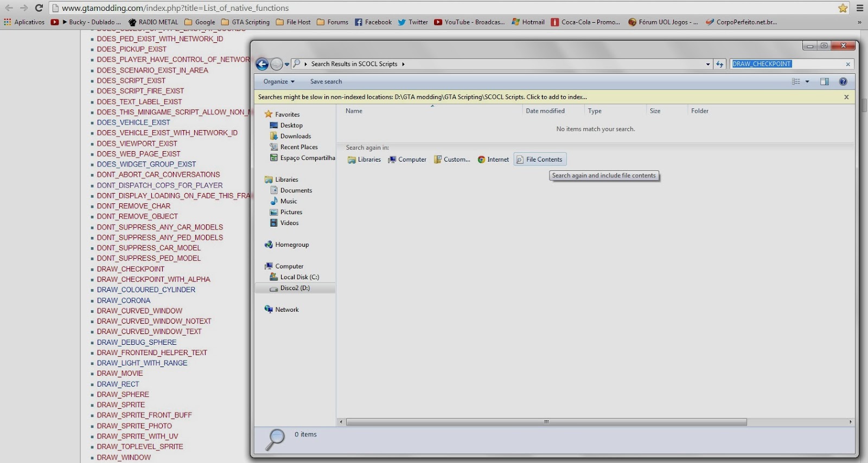The height and width of the screenshot is (463, 868).
Task: Open the DOES_VEHICLE_EXIST link
Action: click(x=133, y=123)
